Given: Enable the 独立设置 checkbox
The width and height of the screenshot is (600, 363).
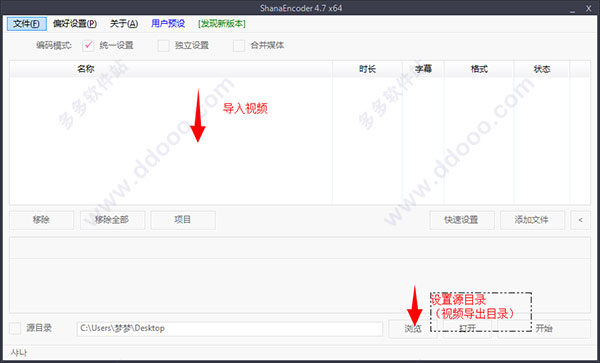Looking at the screenshot, I should tap(163, 46).
